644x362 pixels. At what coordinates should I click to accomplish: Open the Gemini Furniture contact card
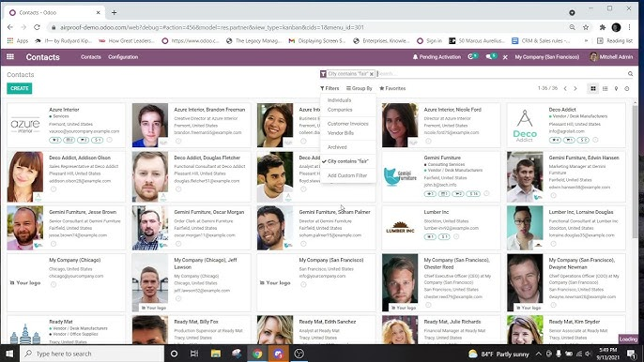pos(441,176)
